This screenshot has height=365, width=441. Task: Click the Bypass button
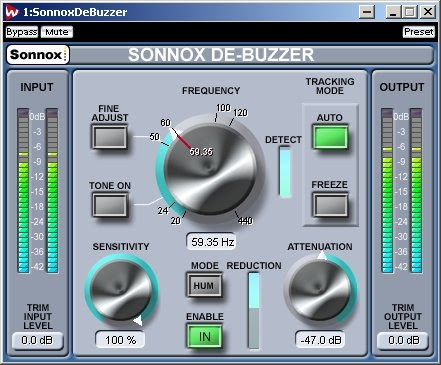click(22, 32)
